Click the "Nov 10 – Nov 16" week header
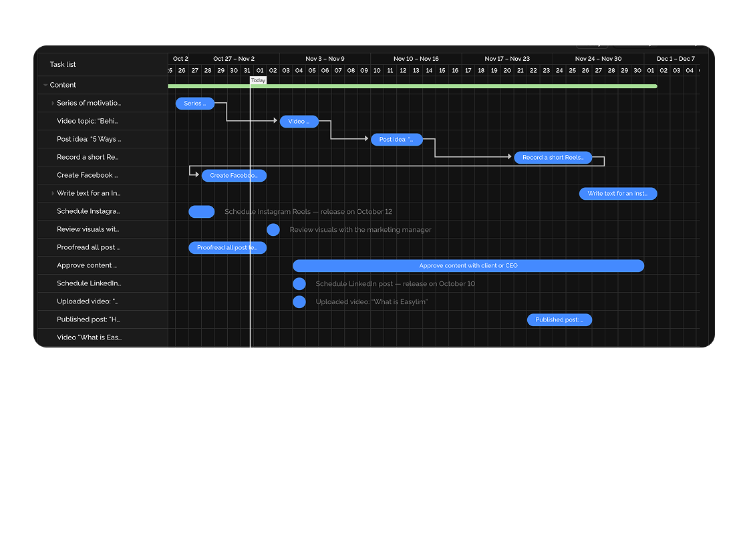Viewport: 747px width, 560px height. [x=417, y=58]
